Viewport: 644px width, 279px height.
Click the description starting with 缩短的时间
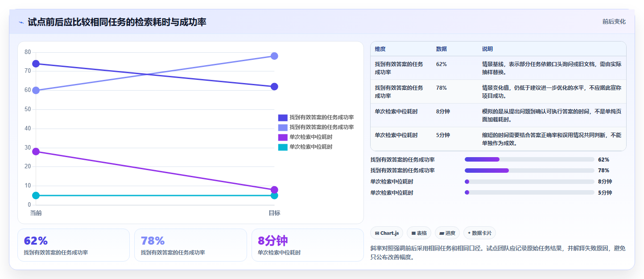click(552, 139)
